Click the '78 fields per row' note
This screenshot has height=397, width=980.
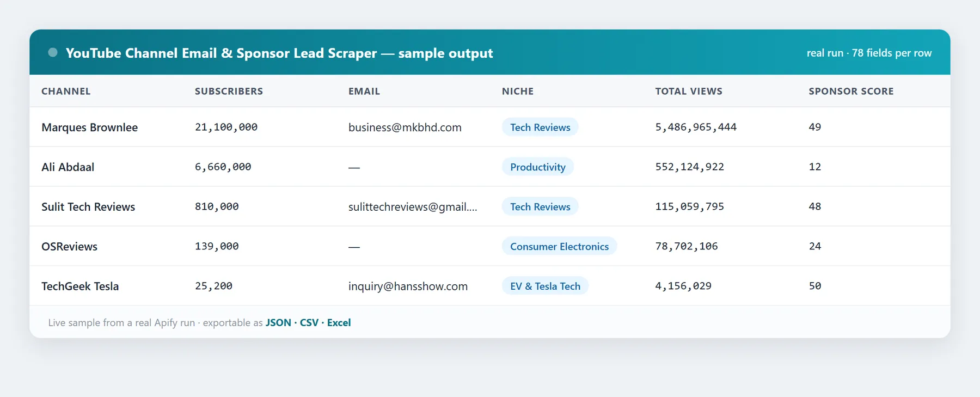pyautogui.click(x=892, y=53)
